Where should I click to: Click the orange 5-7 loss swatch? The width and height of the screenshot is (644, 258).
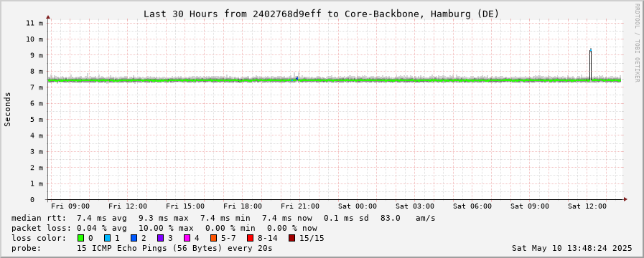pyautogui.click(x=213, y=238)
